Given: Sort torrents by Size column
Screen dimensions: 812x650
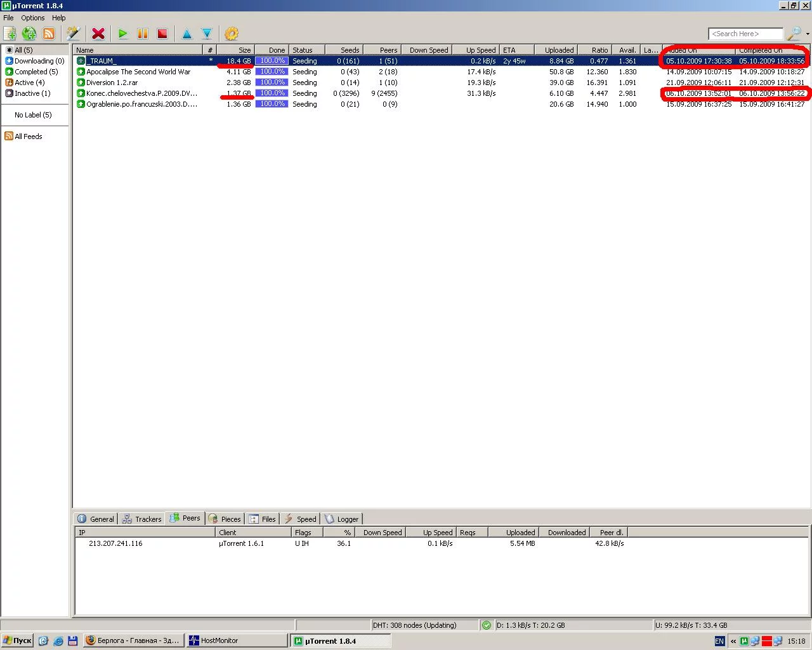Looking at the screenshot, I should tap(236, 50).
